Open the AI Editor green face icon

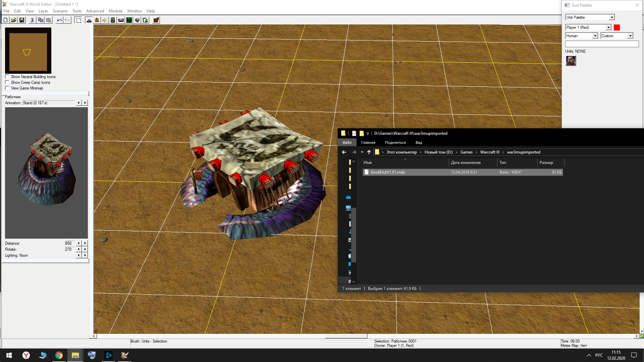129,20
